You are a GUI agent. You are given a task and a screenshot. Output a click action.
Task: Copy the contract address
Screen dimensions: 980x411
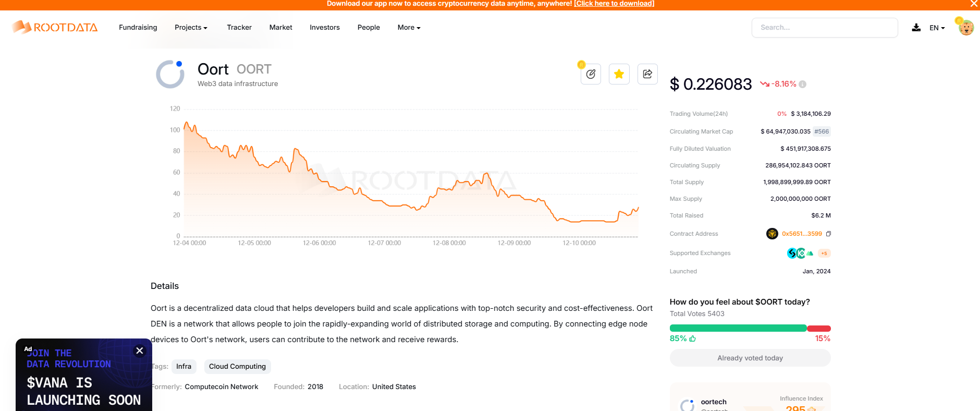tap(828, 234)
